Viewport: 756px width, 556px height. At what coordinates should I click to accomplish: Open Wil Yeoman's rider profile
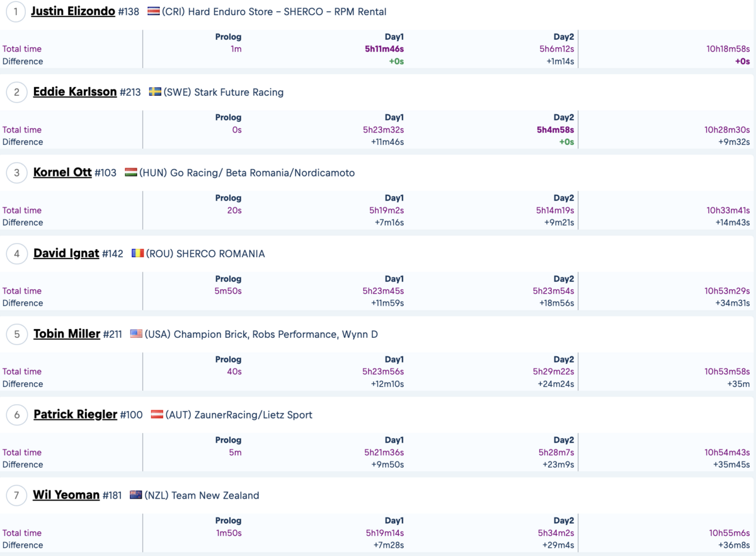pyautogui.click(x=66, y=495)
